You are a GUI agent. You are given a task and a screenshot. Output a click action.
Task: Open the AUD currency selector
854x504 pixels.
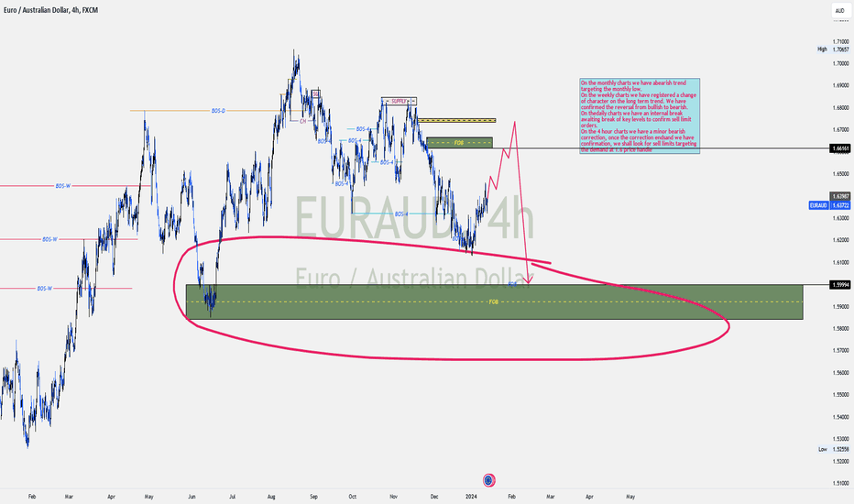click(839, 10)
